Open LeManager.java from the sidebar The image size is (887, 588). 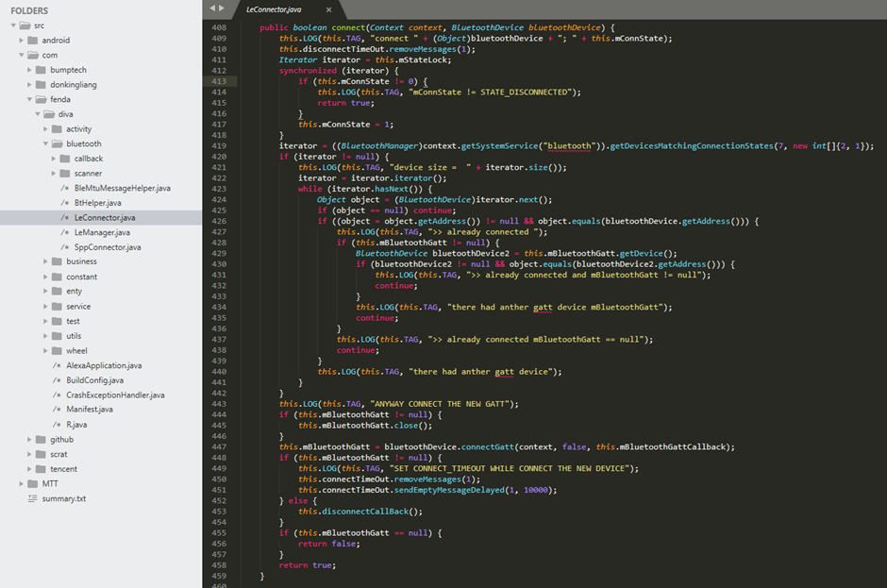coord(102,232)
